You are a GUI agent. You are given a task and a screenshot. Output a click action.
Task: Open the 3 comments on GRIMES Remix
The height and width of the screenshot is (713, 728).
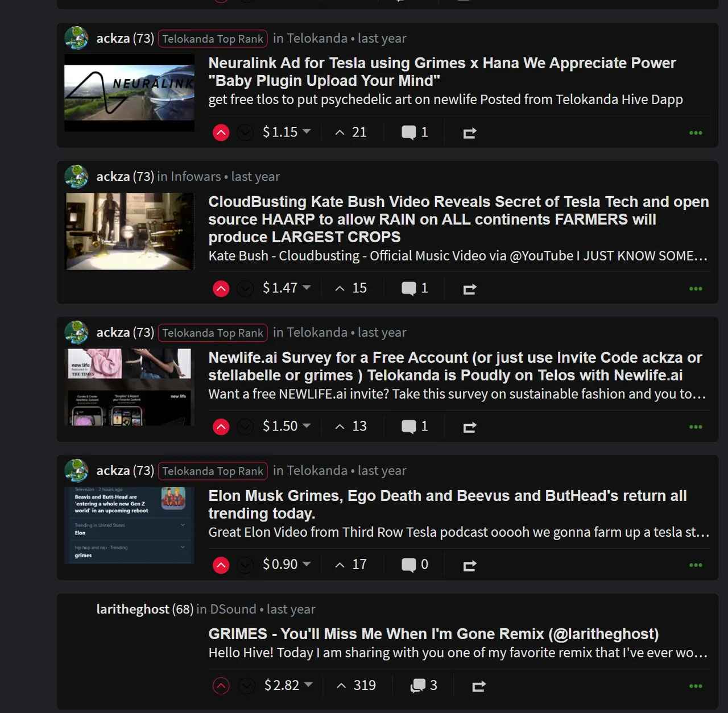click(x=424, y=686)
